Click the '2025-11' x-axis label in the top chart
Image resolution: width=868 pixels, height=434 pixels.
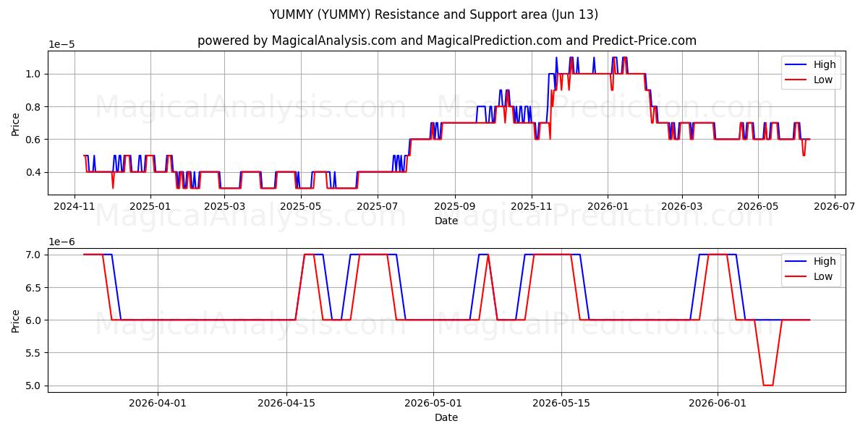532,206
